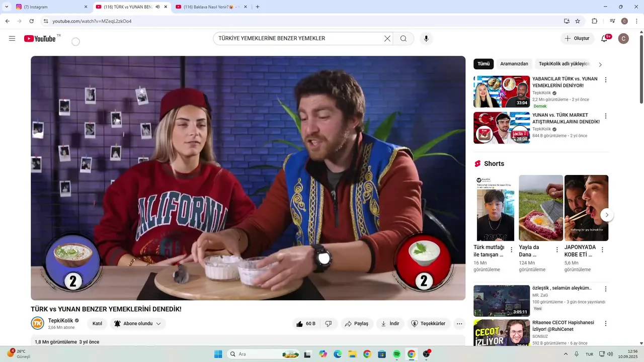Select the Aramanızdan filter chip

(514, 64)
